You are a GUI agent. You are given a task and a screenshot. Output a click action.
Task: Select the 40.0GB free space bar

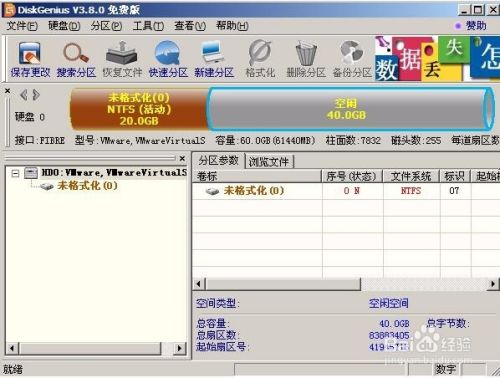(350, 109)
